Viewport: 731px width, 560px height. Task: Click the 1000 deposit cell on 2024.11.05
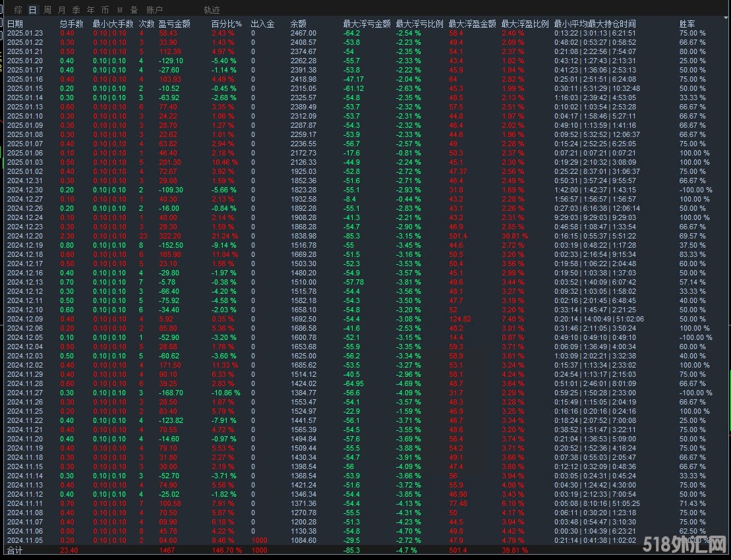[x=259, y=540]
